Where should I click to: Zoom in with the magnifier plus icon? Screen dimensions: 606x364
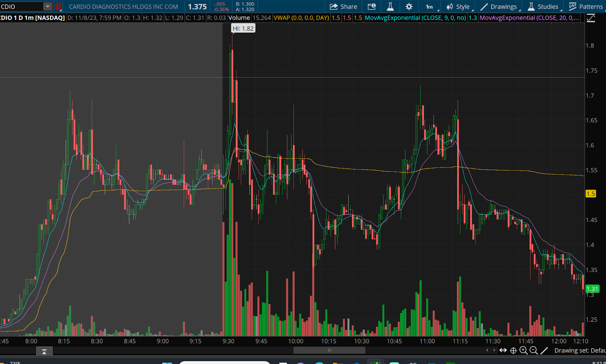(x=523, y=350)
